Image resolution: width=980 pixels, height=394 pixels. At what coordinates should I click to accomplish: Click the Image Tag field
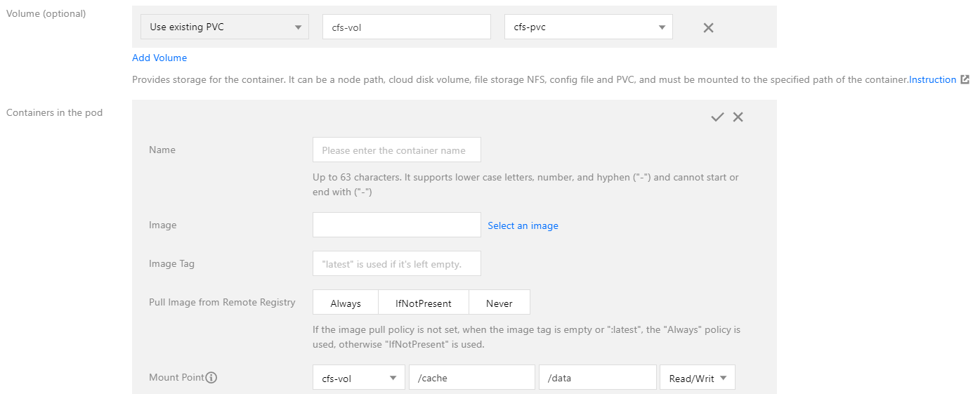[396, 263]
